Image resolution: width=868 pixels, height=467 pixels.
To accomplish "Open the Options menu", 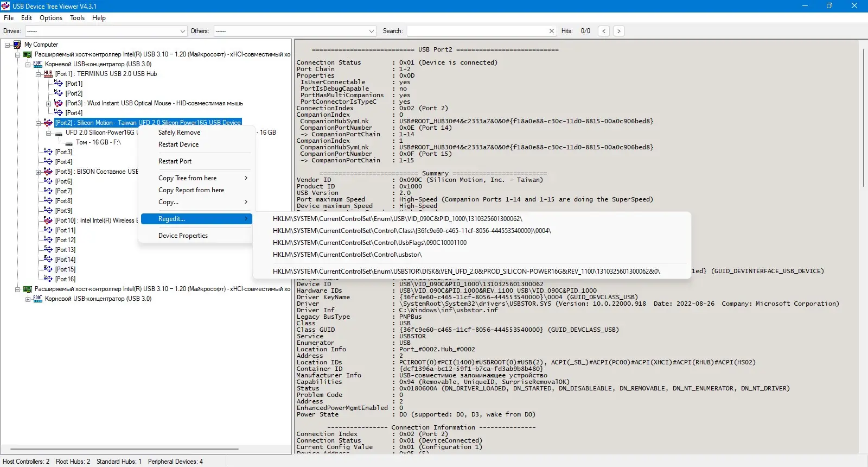I will click(51, 18).
